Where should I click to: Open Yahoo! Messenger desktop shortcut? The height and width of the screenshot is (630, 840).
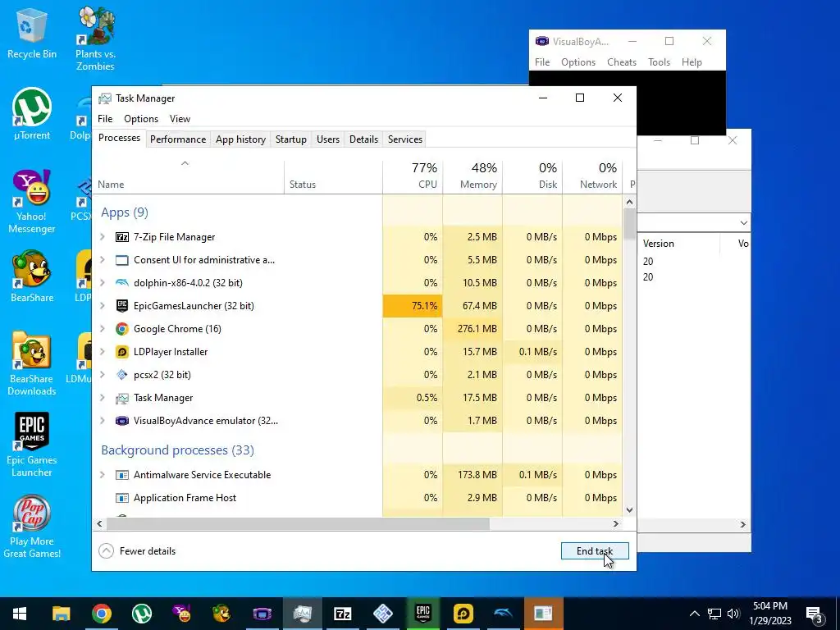(32, 202)
